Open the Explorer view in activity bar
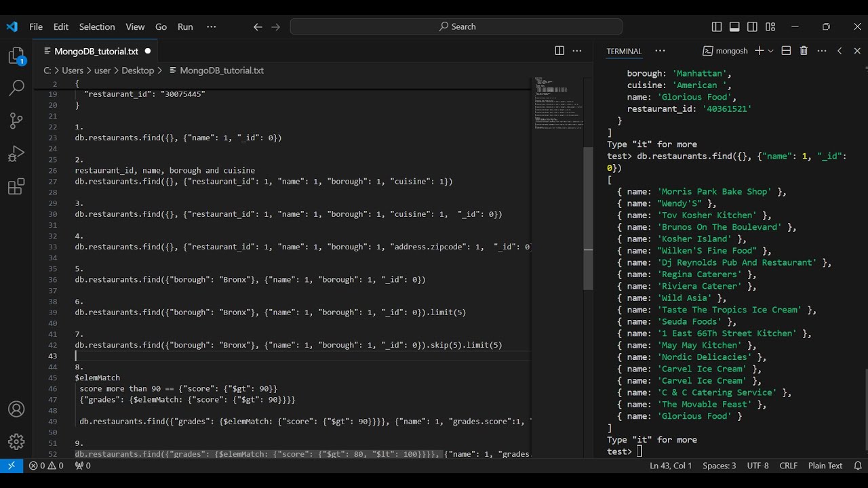 [16, 56]
